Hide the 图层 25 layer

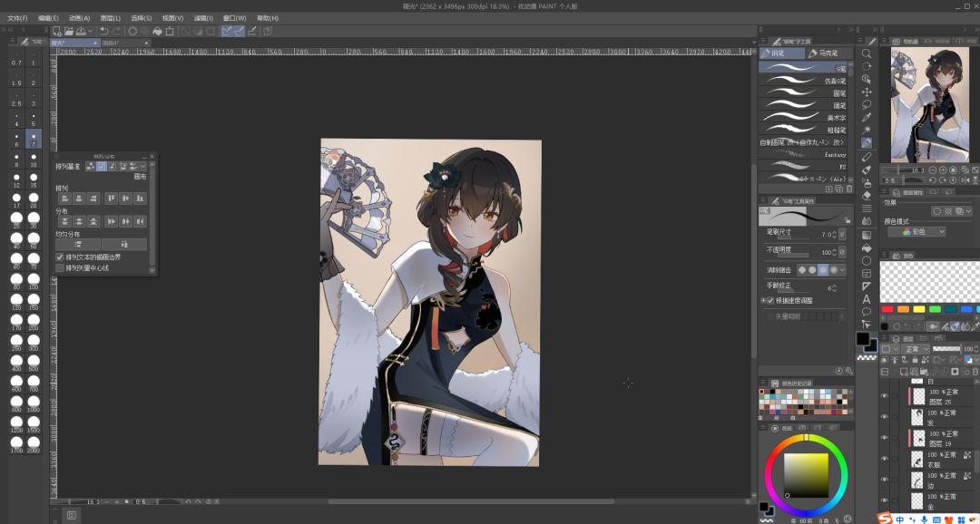click(884, 396)
